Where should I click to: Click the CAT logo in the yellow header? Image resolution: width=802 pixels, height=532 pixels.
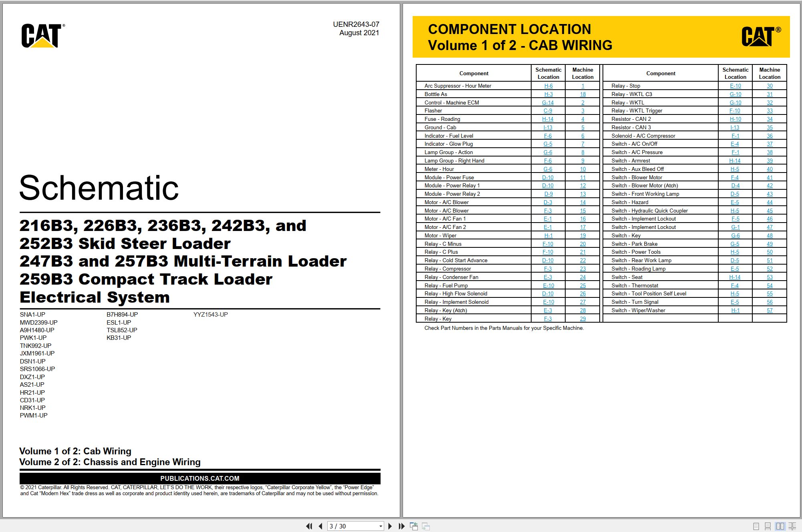(761, 36)
